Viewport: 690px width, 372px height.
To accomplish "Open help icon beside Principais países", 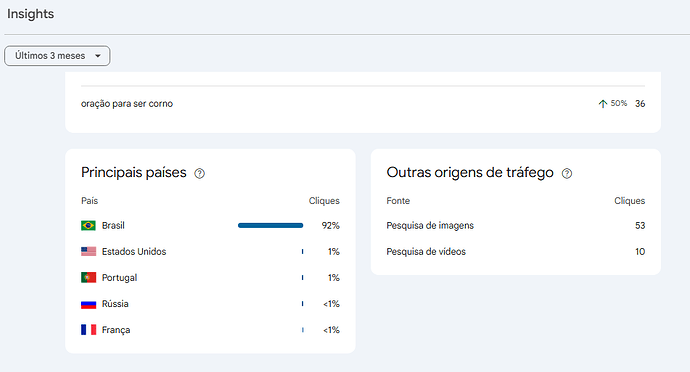I will tap(199, 173).
